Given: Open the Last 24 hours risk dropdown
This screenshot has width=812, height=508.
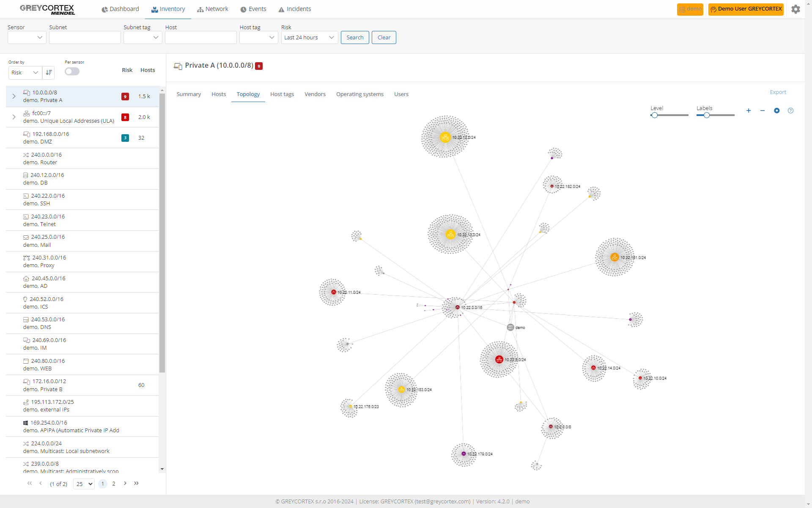Looking at the screenshot, I should [309, 37].
